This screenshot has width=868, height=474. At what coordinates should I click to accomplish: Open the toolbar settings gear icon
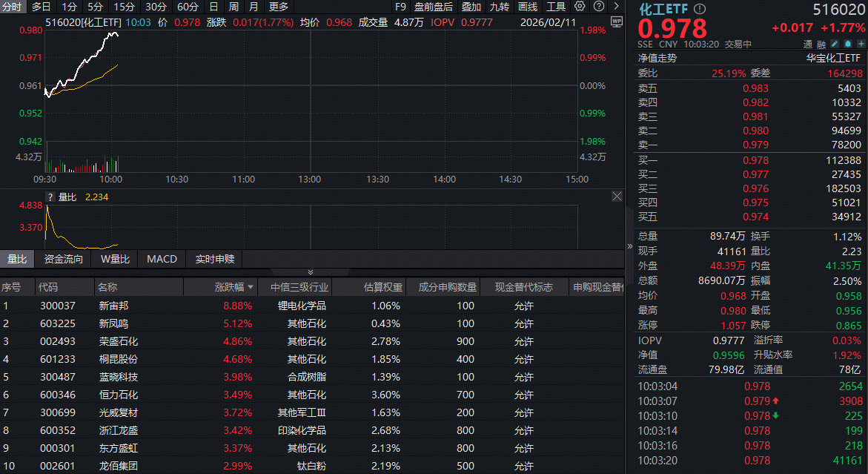[578, 7]
